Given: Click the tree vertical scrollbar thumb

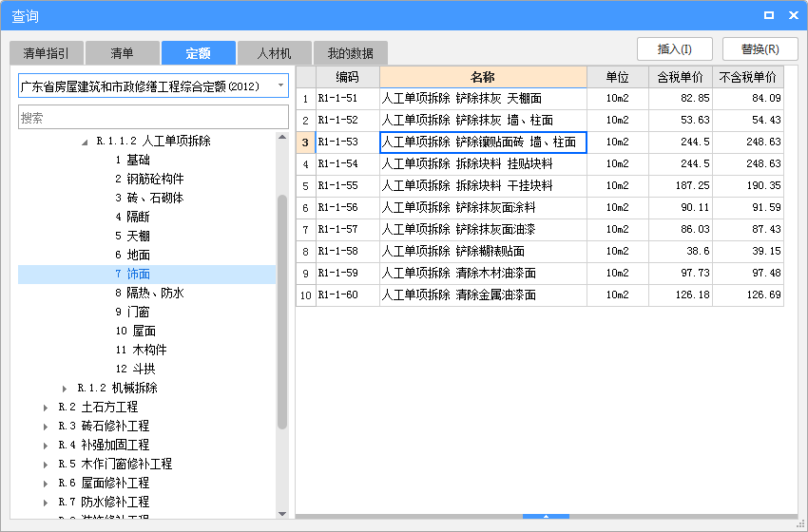Looking at the screenshot, I should [x=282, y=313].
